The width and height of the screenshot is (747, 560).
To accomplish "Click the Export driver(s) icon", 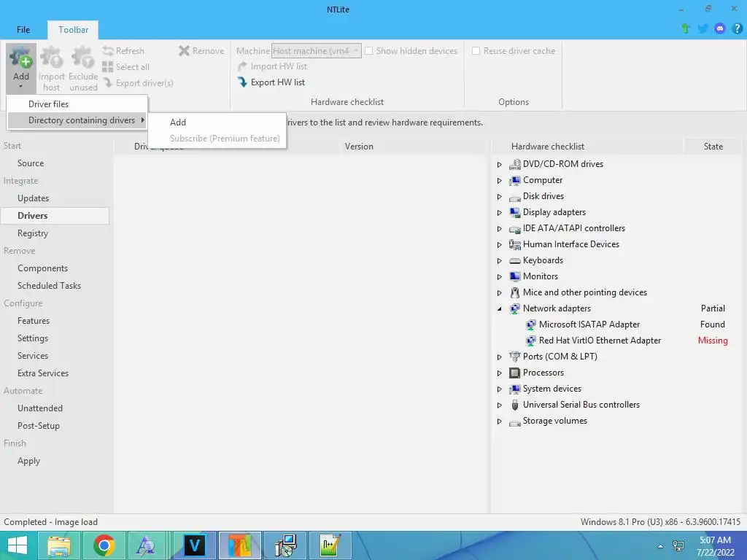I will [108, 83].
